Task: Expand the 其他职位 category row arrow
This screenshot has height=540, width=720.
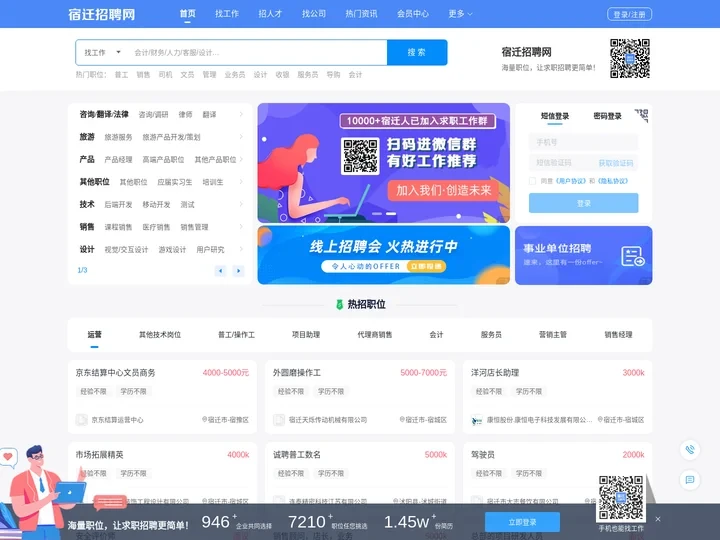Action: coord(241,182)
